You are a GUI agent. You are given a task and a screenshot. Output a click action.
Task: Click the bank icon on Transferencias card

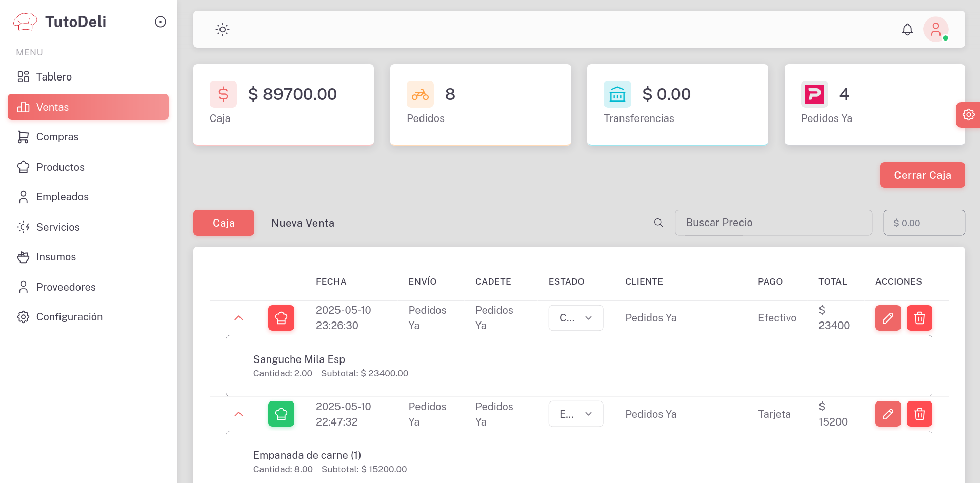tap(617, 94)
